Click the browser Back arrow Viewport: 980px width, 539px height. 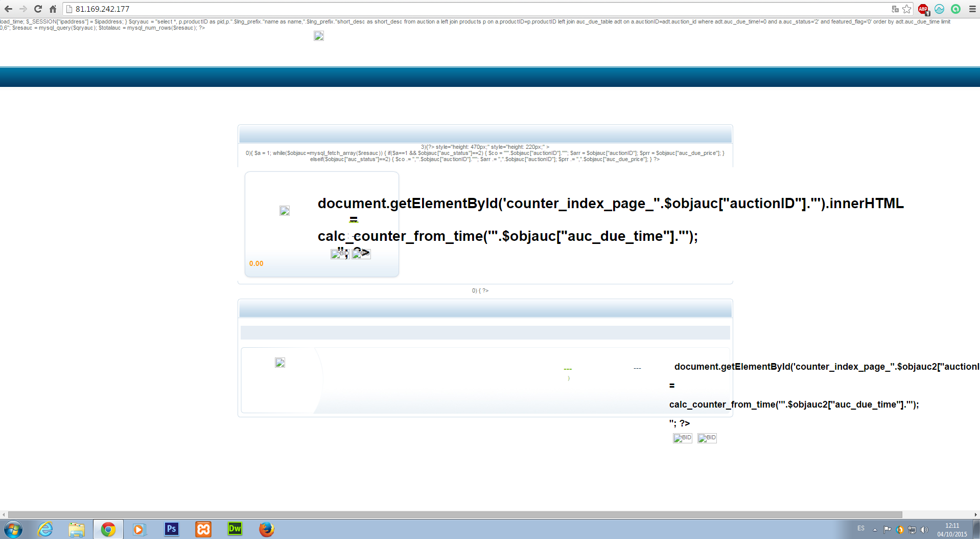pyautogui.click(x=8, y=9)
